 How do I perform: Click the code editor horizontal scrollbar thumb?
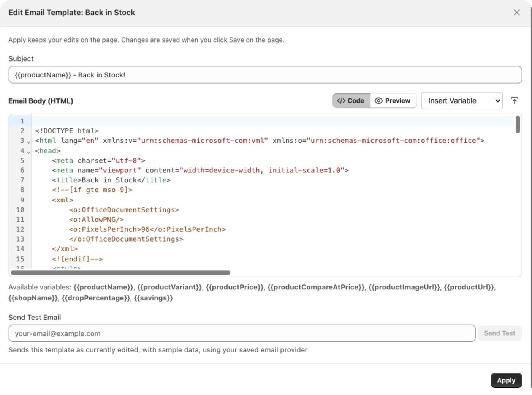(120, 273)
